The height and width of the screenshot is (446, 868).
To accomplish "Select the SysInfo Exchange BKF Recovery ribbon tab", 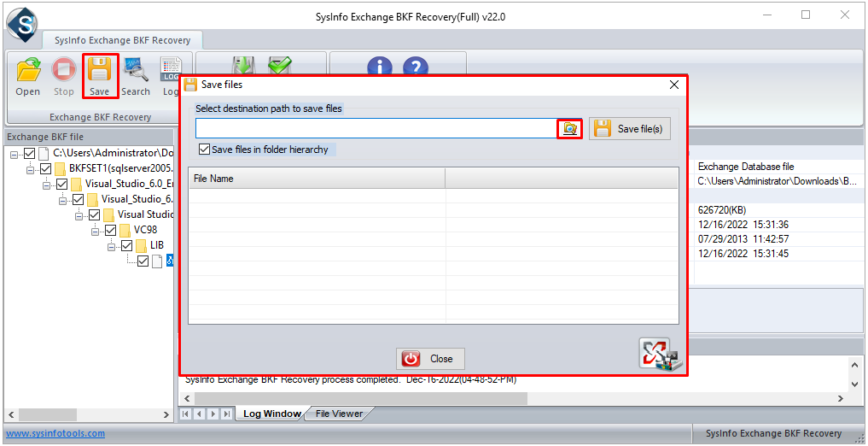I will (x=122, y=40).
